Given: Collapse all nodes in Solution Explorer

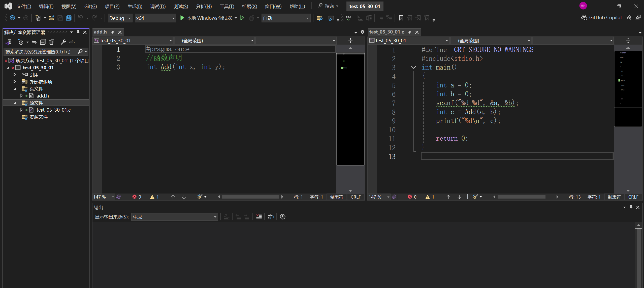Looking at the screenshot, I should coord(43,42).
